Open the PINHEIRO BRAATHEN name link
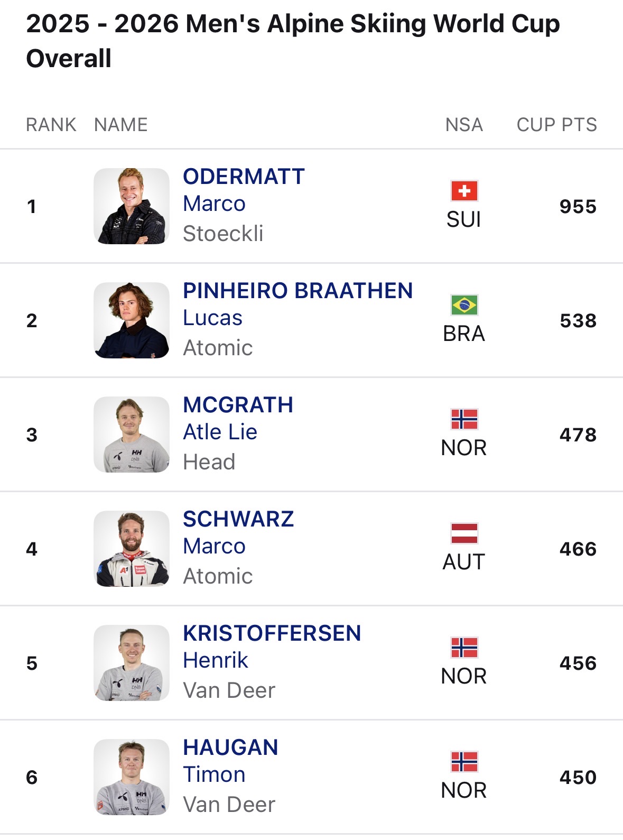 297,291
